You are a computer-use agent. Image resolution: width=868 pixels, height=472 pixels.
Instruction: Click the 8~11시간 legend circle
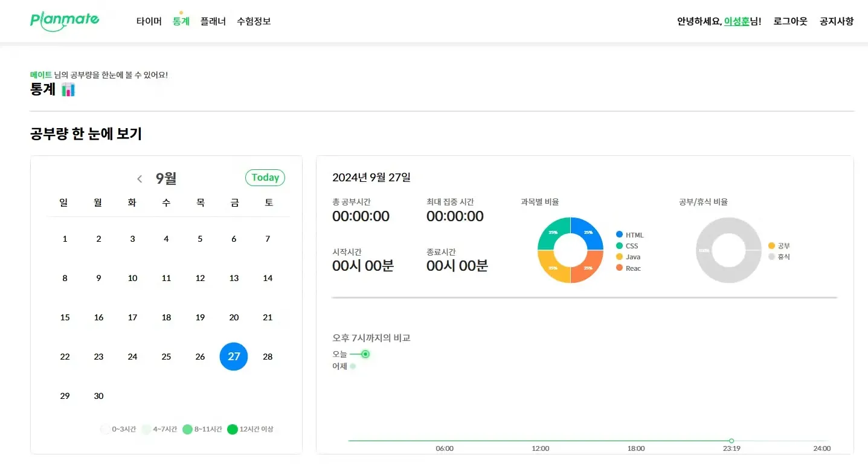187,430
